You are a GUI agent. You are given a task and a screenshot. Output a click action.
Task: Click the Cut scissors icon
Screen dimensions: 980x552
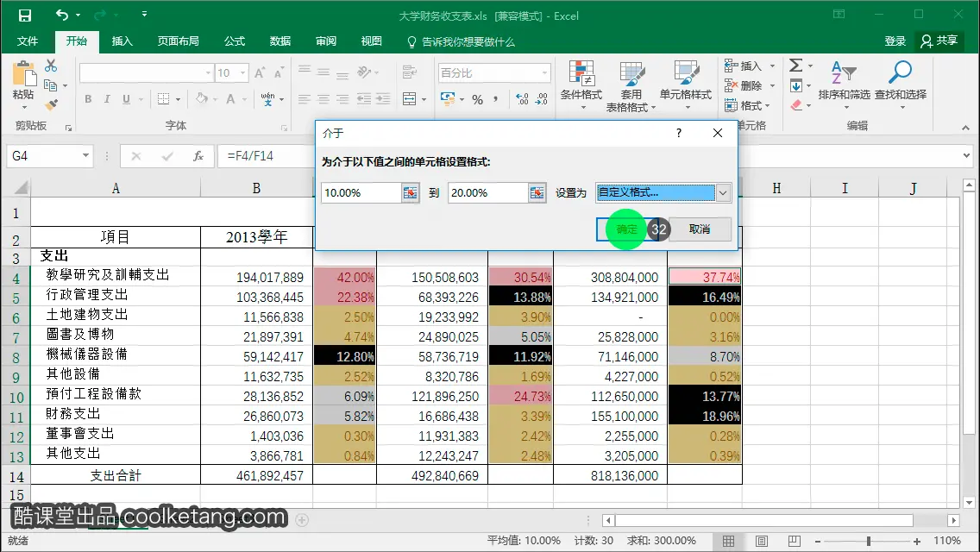pos(51,65)
